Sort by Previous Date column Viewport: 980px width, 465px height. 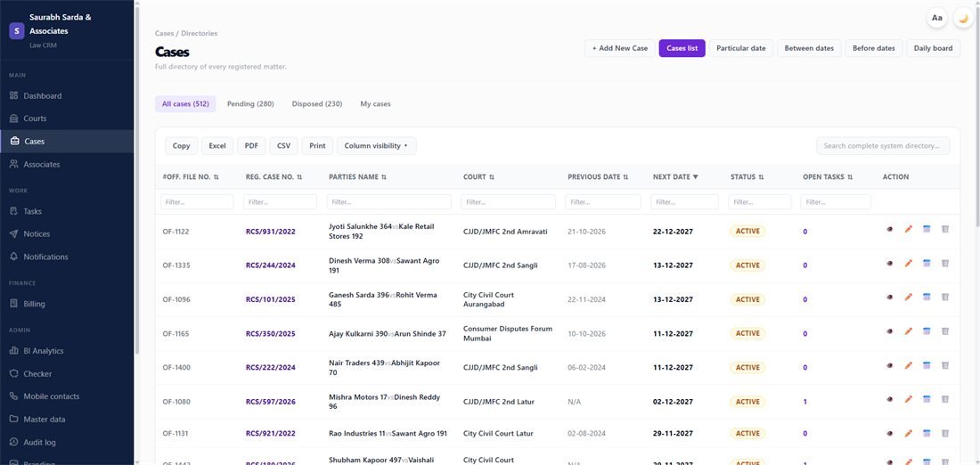pos(598,177)
